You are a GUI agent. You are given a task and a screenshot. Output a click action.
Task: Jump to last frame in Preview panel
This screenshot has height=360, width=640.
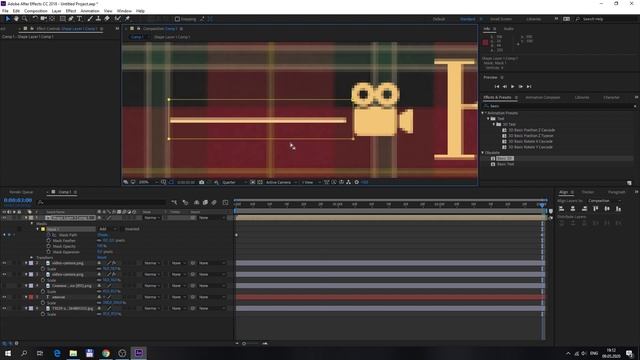(529, 87)
